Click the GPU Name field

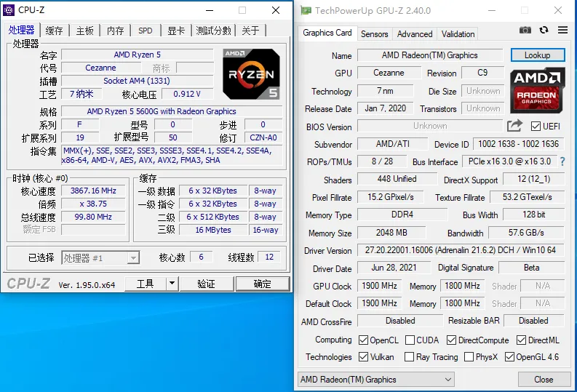(430, 55)
